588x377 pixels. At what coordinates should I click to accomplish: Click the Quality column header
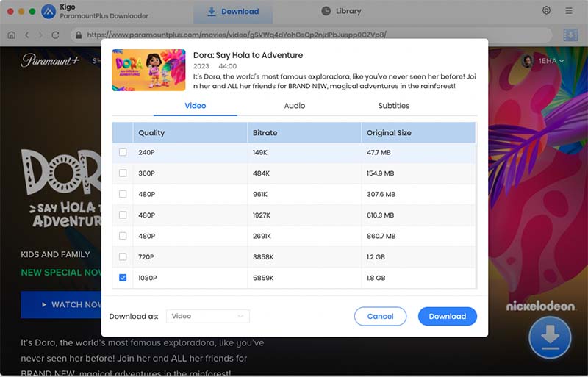[190, 133]
